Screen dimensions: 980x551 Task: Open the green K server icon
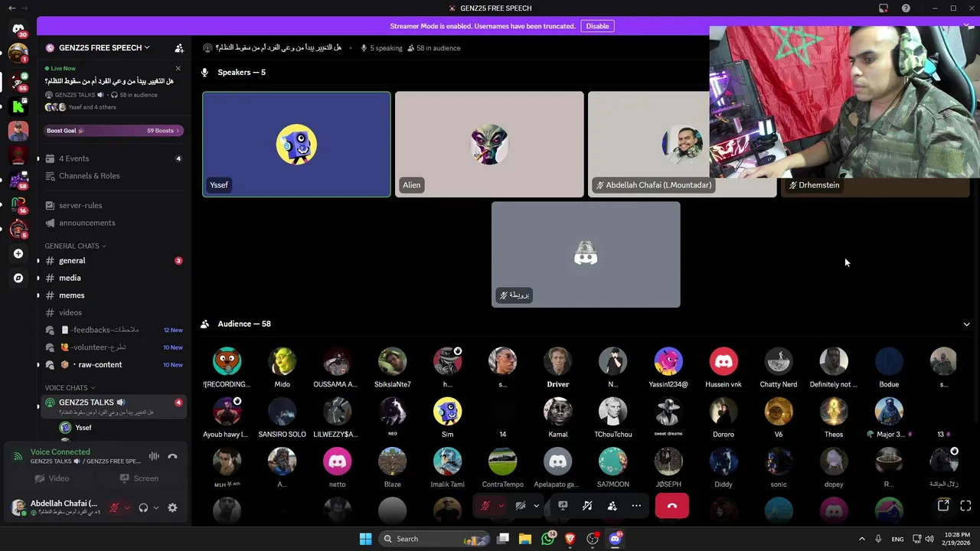pos(18,106)
